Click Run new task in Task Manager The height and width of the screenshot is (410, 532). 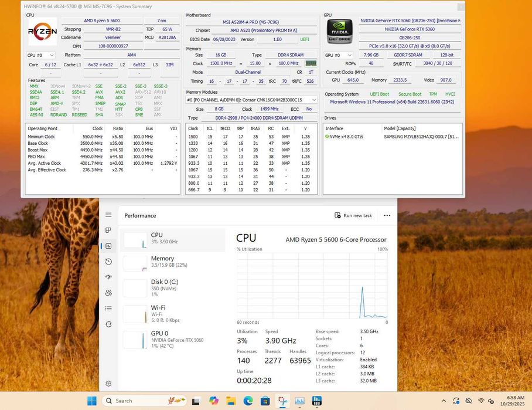353,215
